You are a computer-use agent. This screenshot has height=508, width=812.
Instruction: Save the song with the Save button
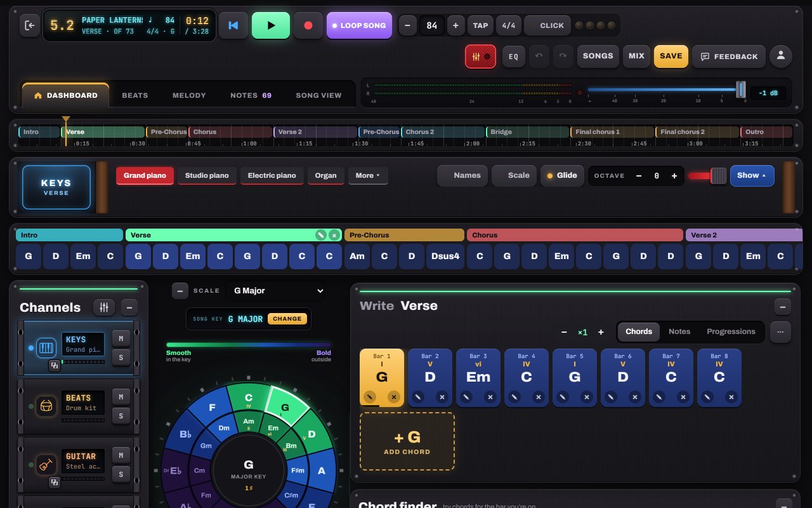(x=671, y=56)
